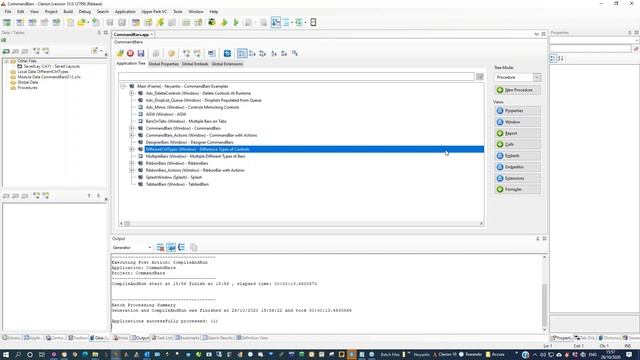Collapse the Main (Frame) tree node
This screenshot has width=640, height=360.
point(123,87)
